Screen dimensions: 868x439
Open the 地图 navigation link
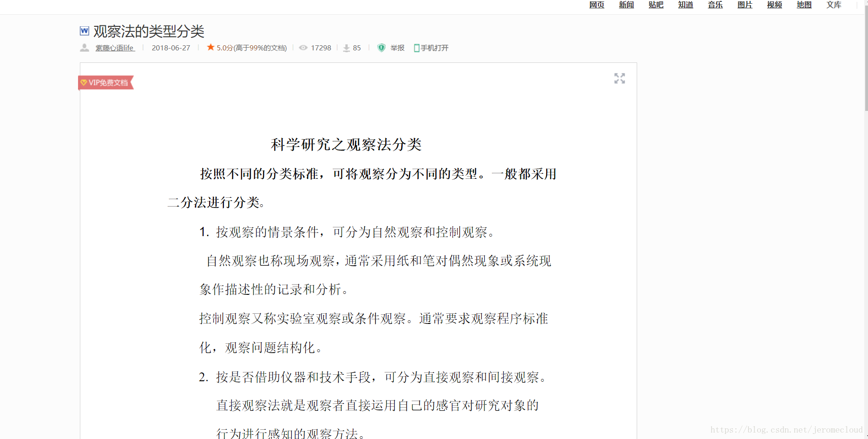[x=804, y=5]
